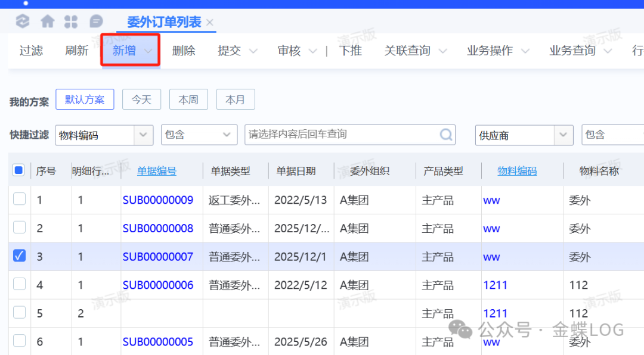Uncheck the row for SUB00000007
The height and width of the screenshot is (355, 644).
(x=19, y=256)
